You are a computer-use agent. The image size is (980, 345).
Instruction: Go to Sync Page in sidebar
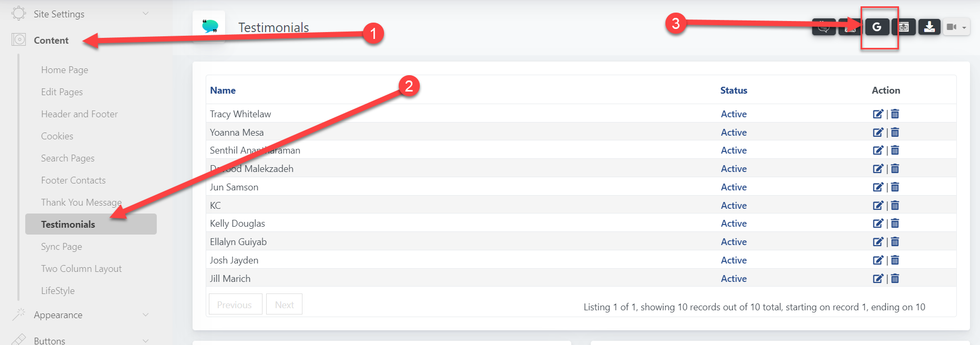pos(62,247)
